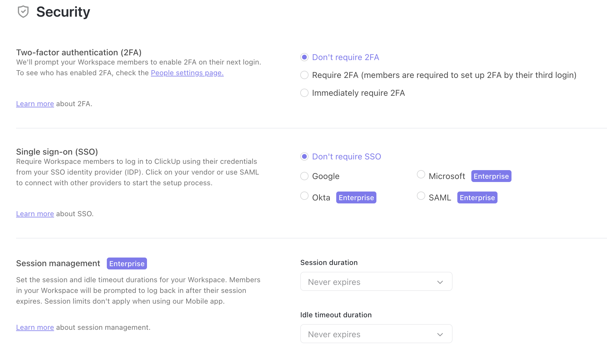The width and height of the screenshot is (607, 364).
Task: Choose Immediately require 2FA
Action: (304, 93)
